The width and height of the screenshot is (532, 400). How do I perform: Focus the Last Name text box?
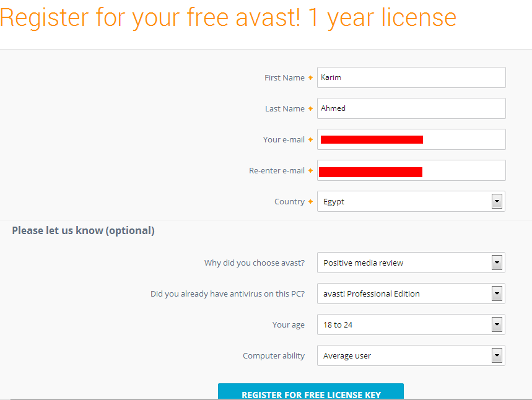411,108
